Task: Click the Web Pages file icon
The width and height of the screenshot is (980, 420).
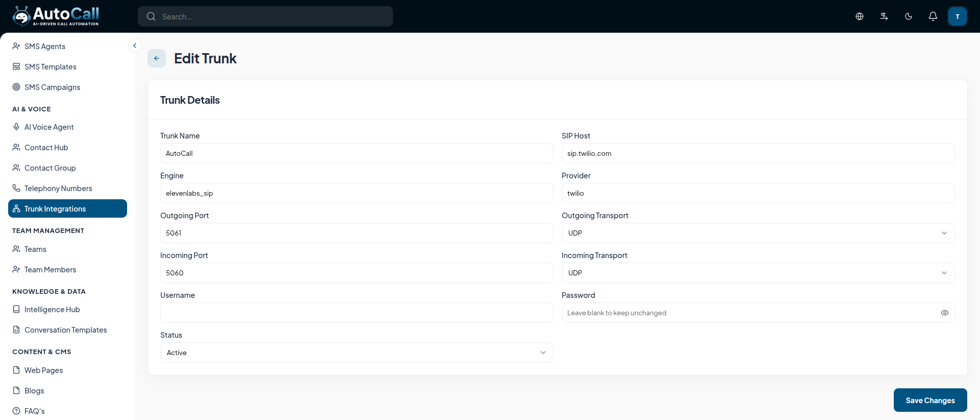Action: click(x=16, y=370)
